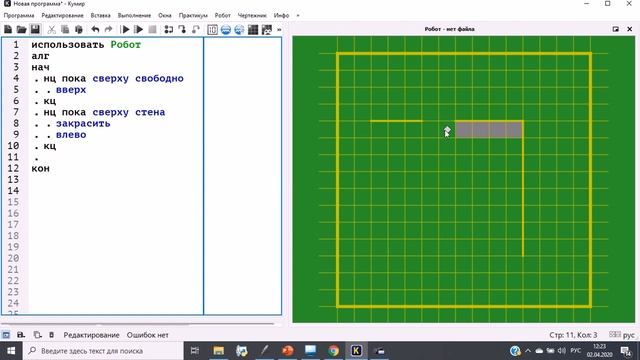Open File Explorer from the taskbar

click(219, 351)
